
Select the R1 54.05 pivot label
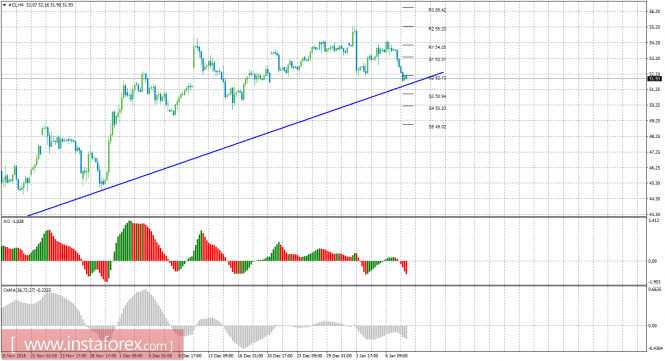click(437, 48)
